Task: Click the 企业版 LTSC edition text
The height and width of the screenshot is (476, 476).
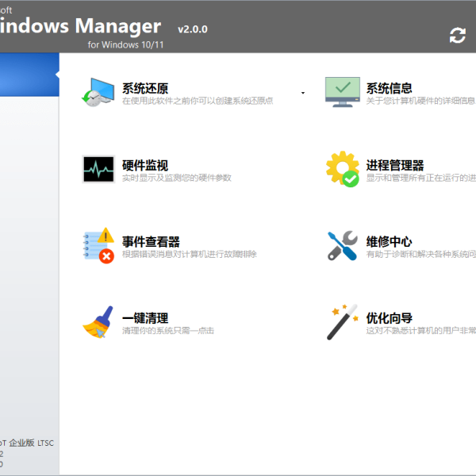Action: (x=31, y=443)
